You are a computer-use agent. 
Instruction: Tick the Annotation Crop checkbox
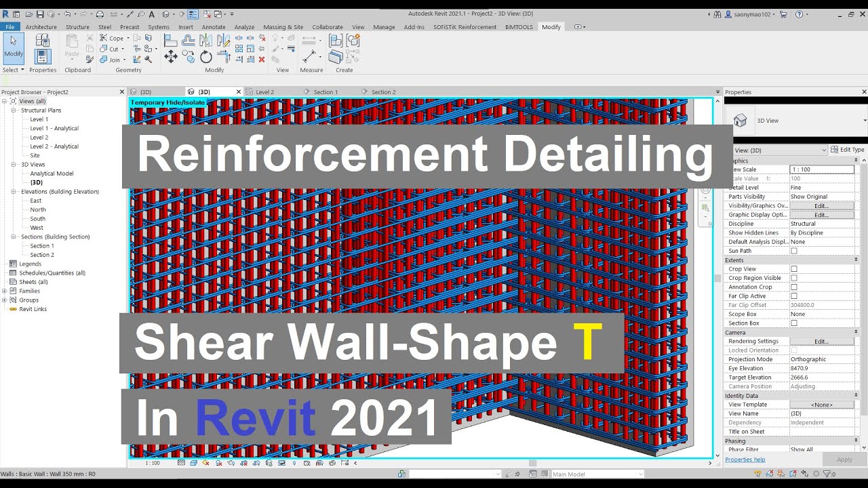[794, 287]
